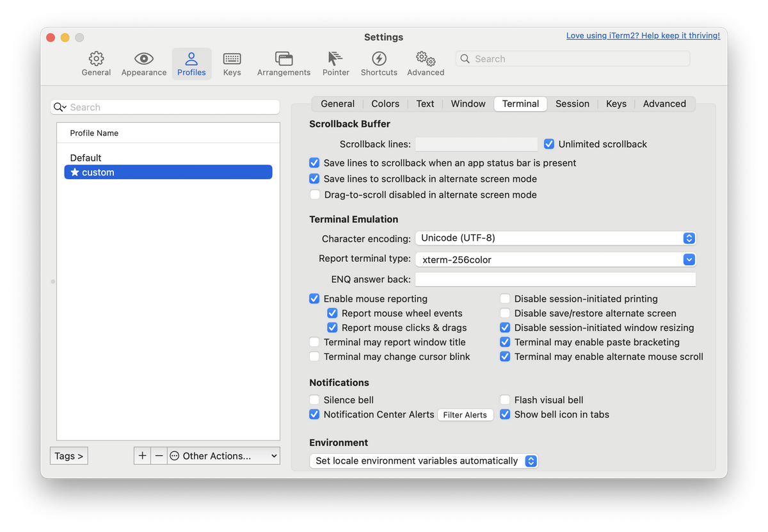Switch to the Text tab
The width and height of the screenshot is (768, 532).
(x=425, y=104)
